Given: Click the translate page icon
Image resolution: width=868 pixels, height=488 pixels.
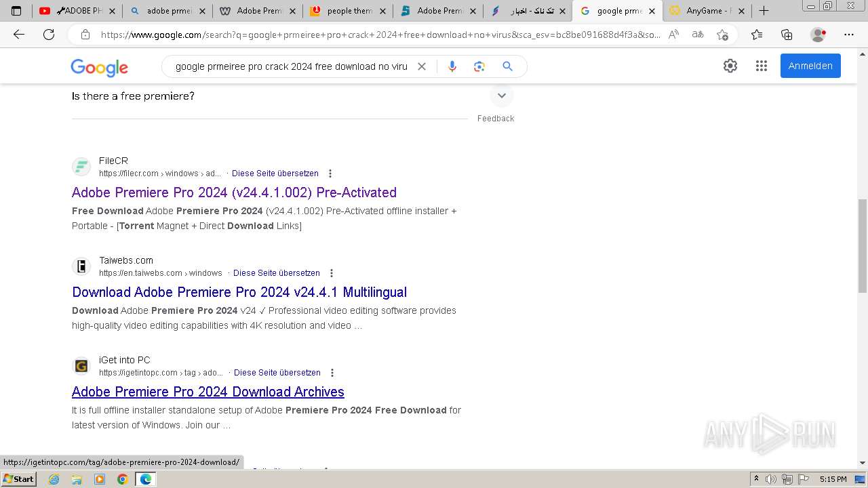Looking at the screenshot, I should point(697,35).
